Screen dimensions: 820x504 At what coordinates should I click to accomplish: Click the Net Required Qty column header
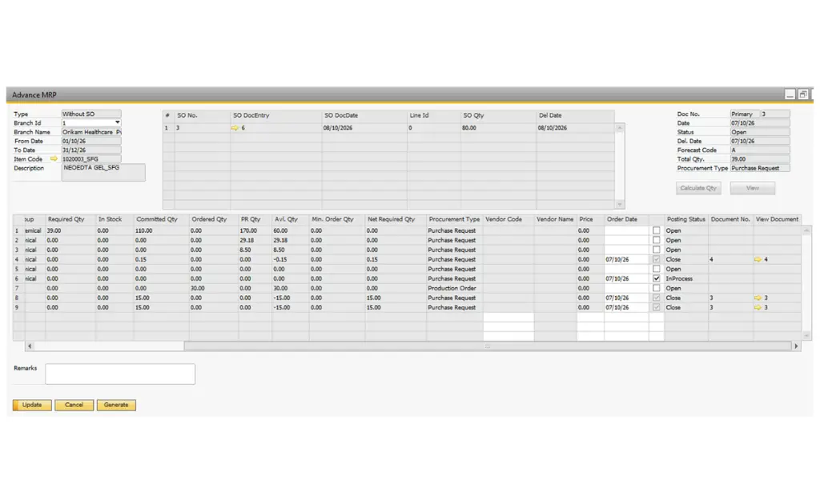(396, 219)
